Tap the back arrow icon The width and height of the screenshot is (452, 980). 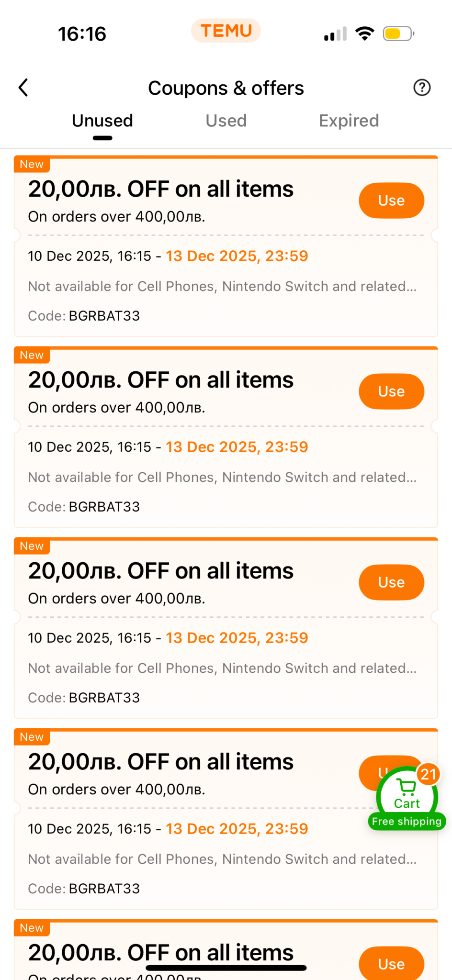point(23,88)
